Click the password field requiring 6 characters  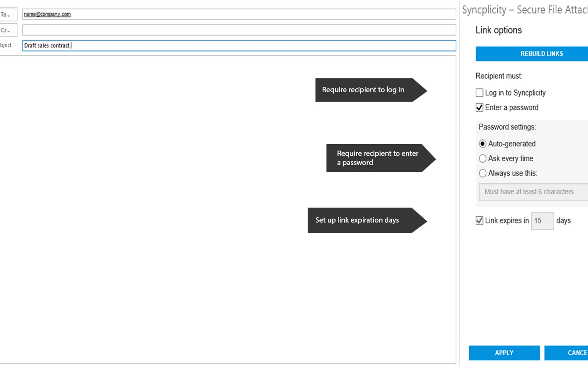point(534,192)
